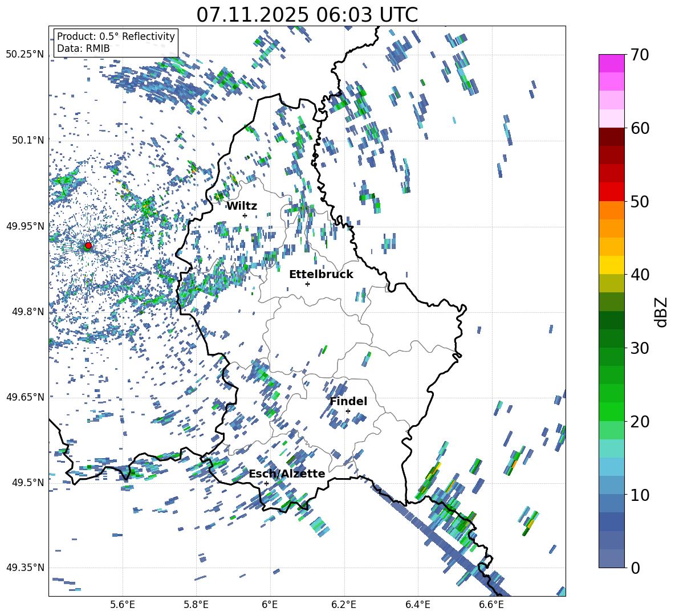
Task: Pick the dark maroon colorbar swatch below 60
Action: pos(611,137)
